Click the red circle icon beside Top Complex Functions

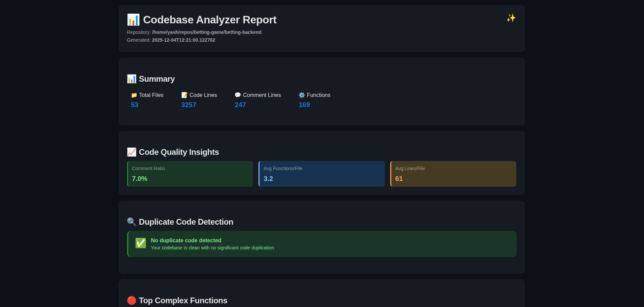(131, 301)
